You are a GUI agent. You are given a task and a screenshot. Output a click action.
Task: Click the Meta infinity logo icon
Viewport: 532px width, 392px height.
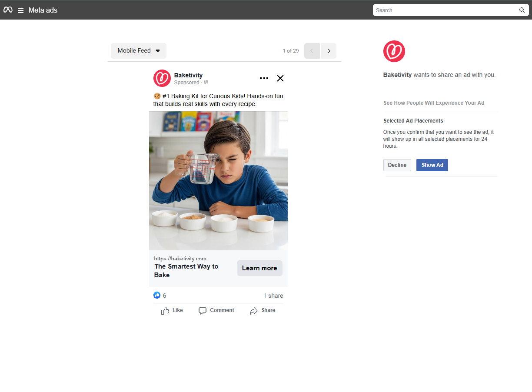coord(8,10)
